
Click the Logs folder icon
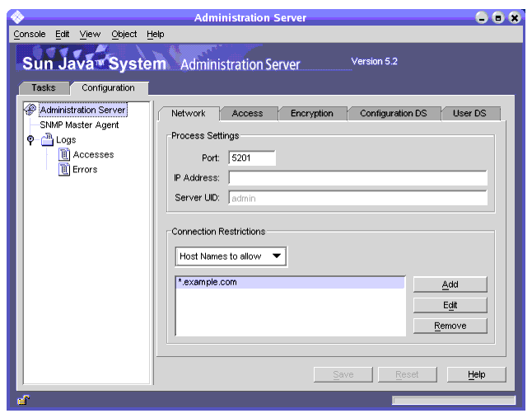[48, 139]
